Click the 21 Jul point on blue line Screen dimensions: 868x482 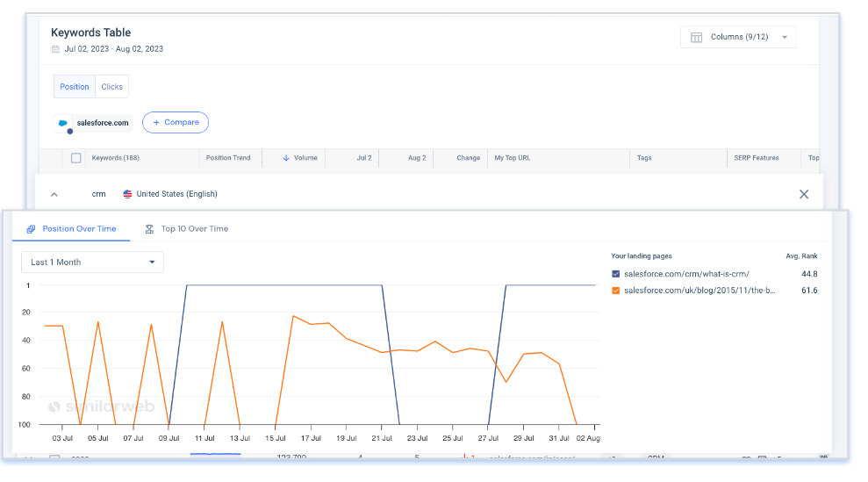point(382,285)
